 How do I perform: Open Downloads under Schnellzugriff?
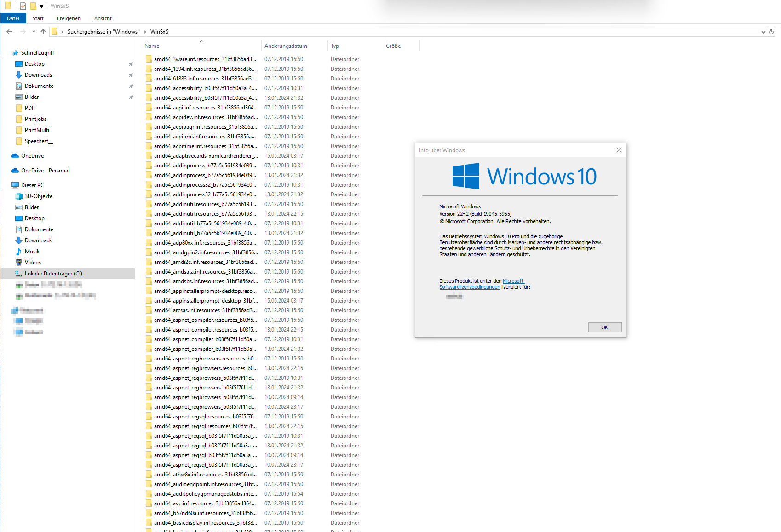[x=38, y=75]
